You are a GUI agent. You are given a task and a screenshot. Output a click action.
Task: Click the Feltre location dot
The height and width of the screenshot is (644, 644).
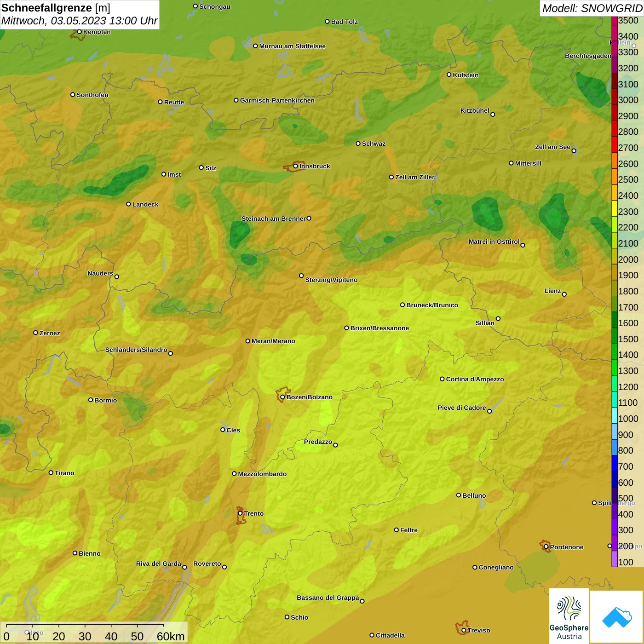pos(396,530)
